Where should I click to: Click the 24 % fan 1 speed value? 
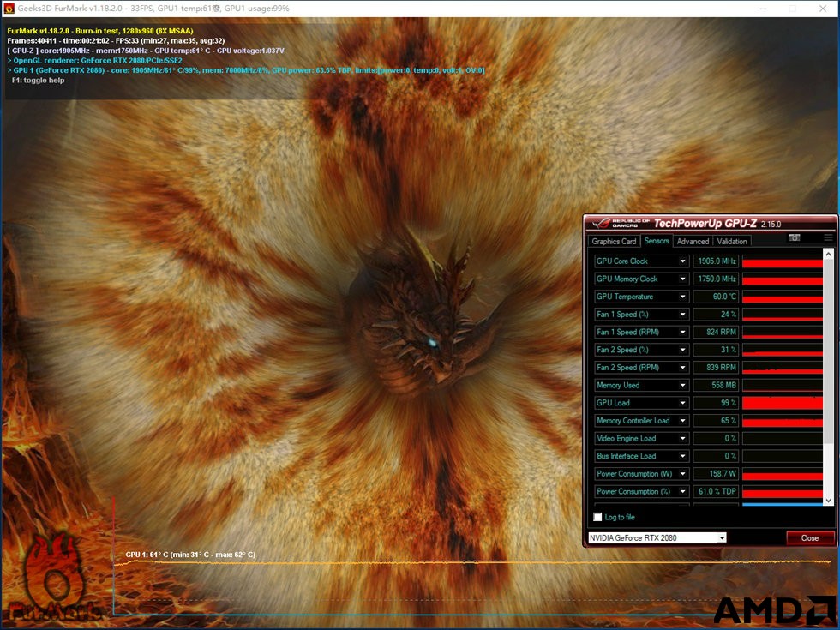pos(717,315)
